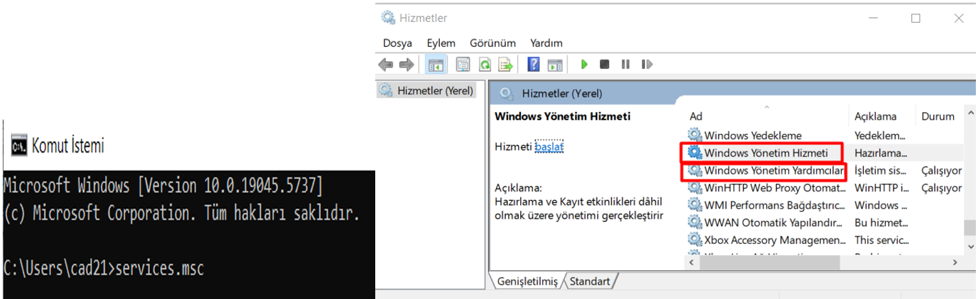Image resolution: width=980 pixels, height=299 pixels.
Task: Refresh the services list via toolbar icon
Action: pos(485,64)
